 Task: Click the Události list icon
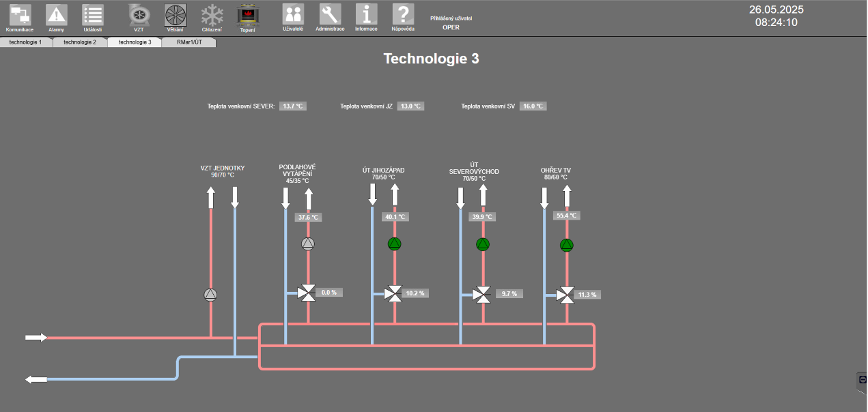pyautogui.click(x=93, y=15)
